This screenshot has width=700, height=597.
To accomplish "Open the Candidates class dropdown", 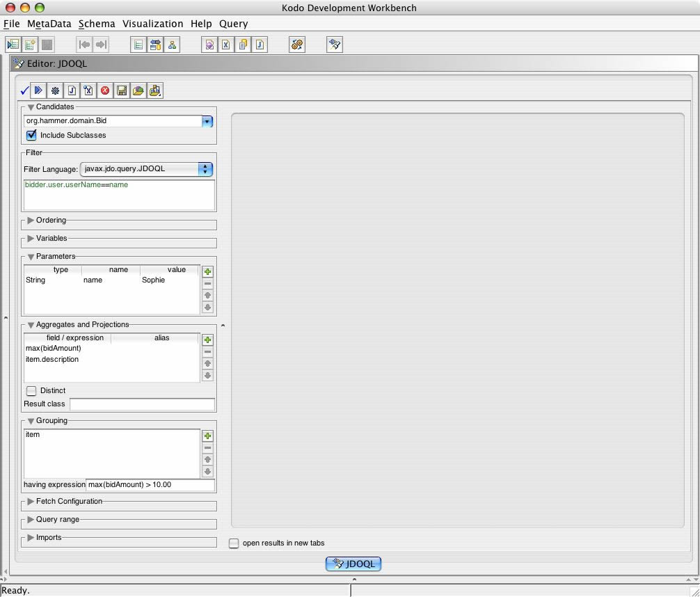I will [207, 121].
